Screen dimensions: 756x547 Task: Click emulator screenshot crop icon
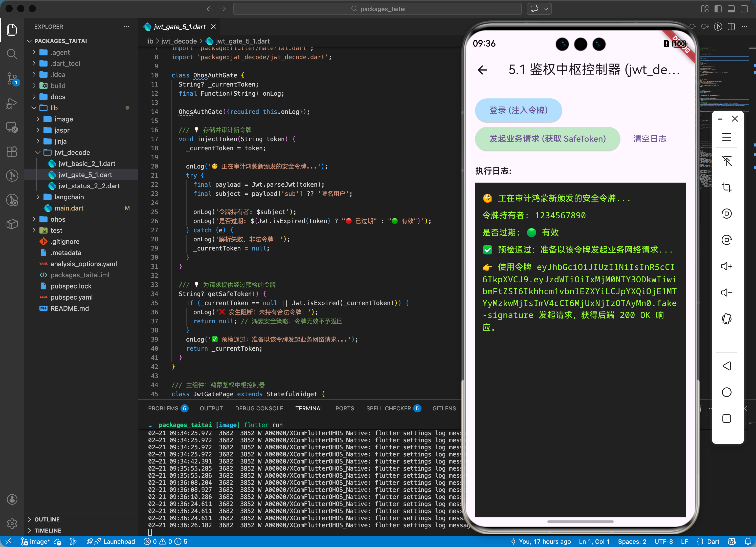726,187
